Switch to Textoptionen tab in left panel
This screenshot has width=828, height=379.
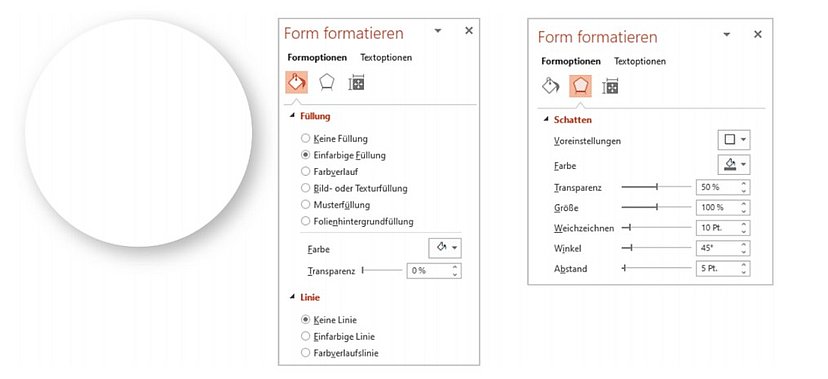(386, 58)
